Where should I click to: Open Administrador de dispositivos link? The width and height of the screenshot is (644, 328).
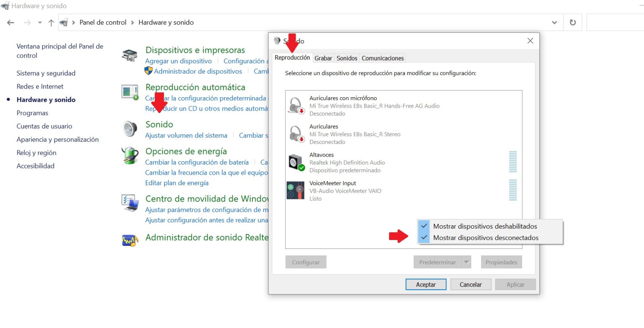pyautogui.click(x=198, y=71)
